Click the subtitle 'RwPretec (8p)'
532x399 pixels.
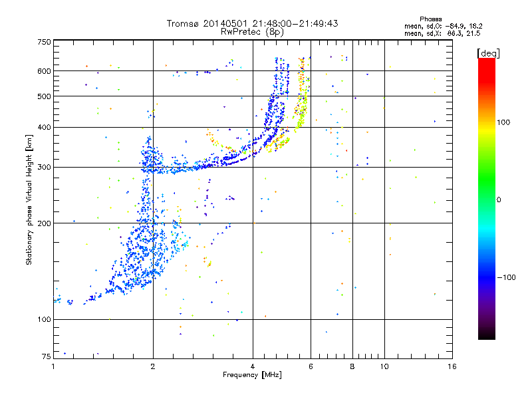point(252,32)
